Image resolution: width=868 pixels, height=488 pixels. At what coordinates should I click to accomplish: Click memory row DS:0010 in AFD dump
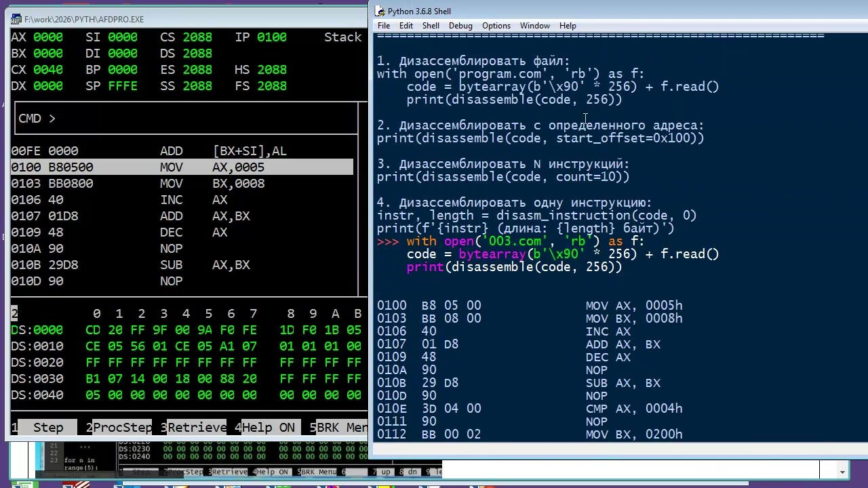[186, 346]
